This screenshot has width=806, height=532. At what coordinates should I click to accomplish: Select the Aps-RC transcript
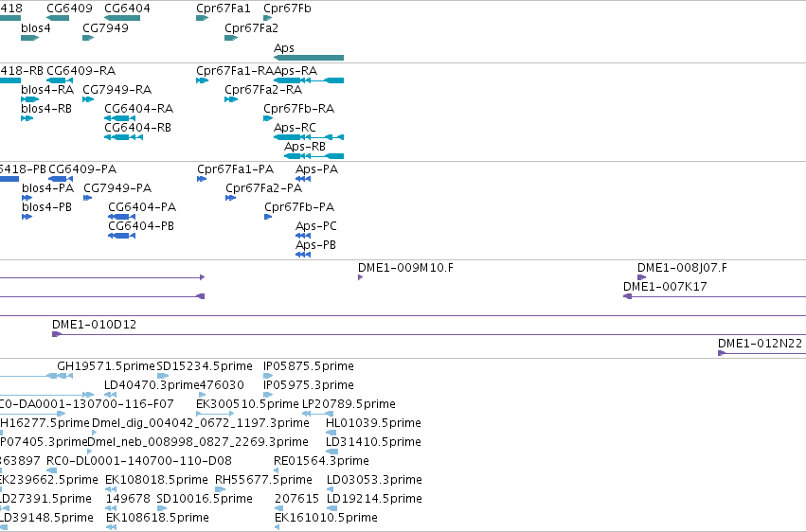[309, 137]
